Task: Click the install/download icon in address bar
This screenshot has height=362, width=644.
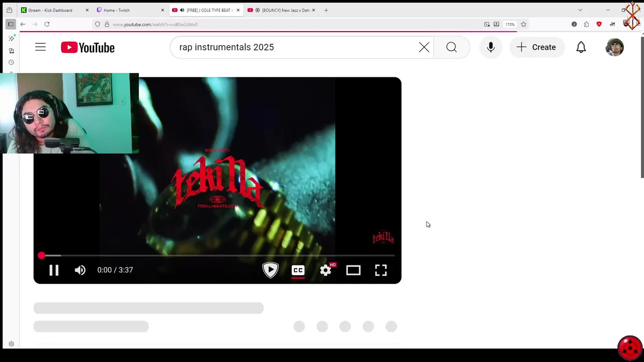Action: [497, 24]
